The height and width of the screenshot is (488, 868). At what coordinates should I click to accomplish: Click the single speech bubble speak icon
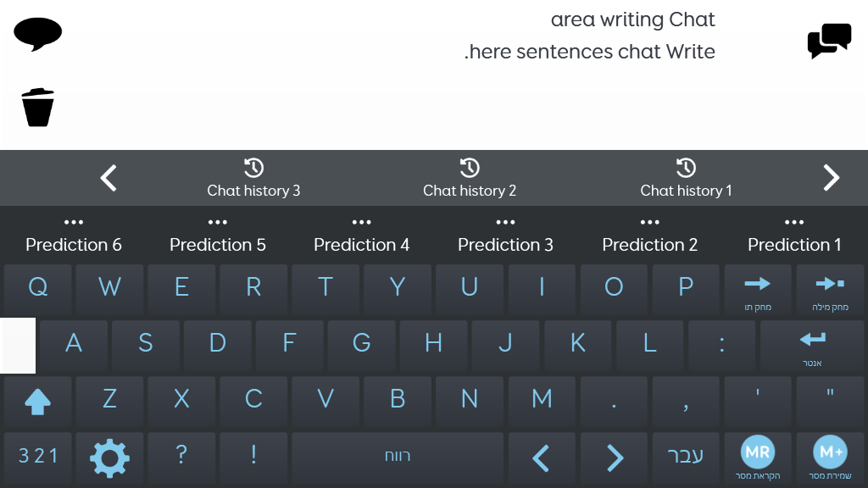37,34
